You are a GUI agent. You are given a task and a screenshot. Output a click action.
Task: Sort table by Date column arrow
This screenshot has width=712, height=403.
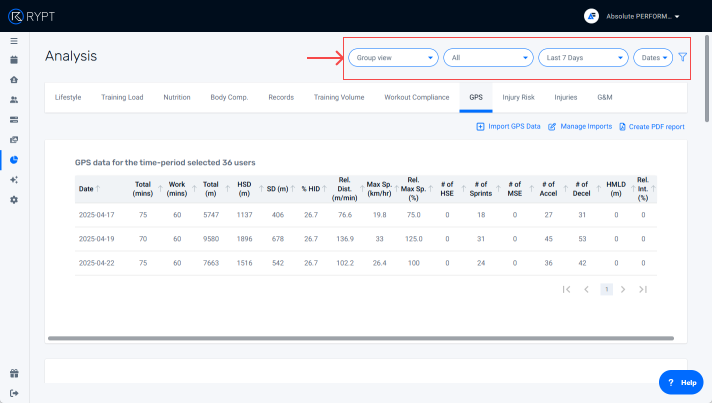pyautogui.click(x=98, y=189)
